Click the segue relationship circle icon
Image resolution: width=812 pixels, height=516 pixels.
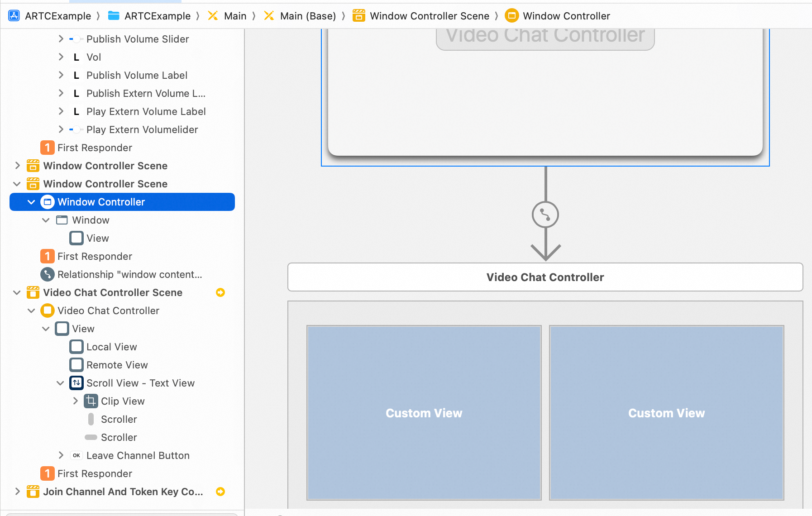[545, 215]
